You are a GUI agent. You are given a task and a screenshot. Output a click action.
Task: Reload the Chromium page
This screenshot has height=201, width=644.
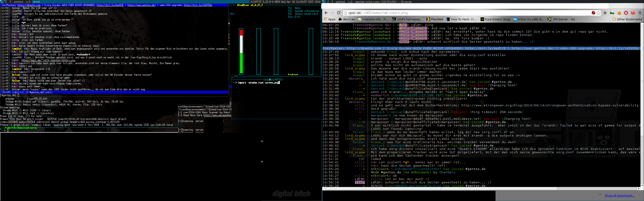(x=339, y=13)
